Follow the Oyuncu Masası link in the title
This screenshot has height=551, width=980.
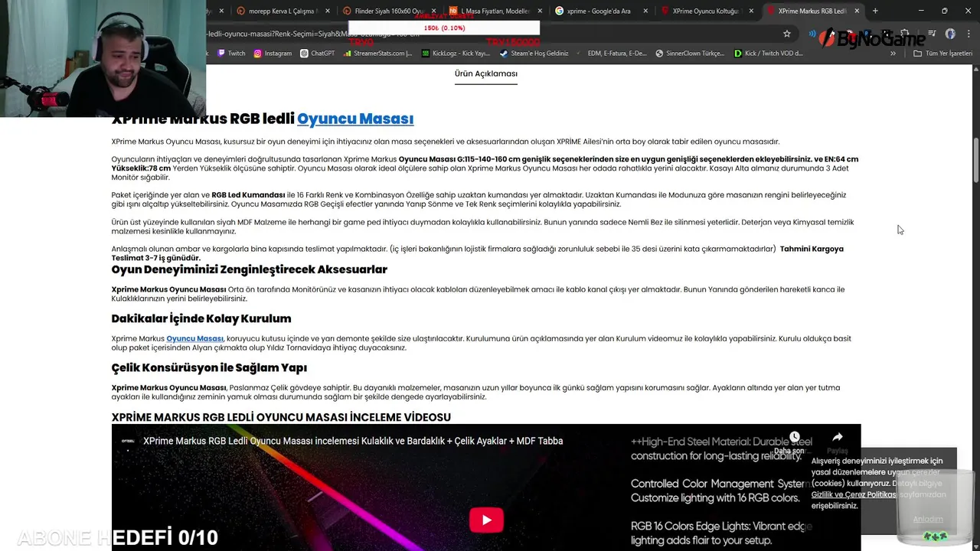pyautogui.click(x=355, y=119)
